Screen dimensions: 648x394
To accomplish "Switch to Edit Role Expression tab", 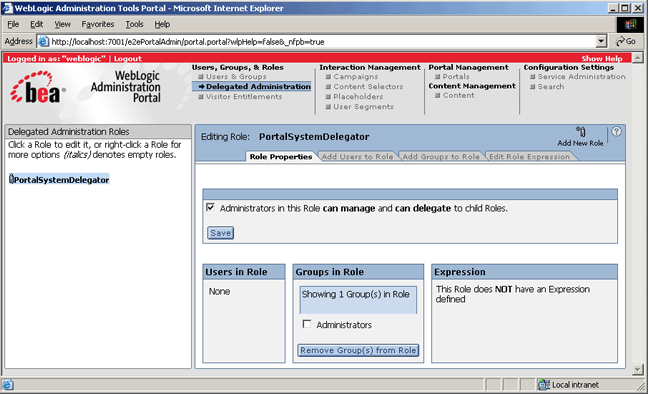I will (x=529, y=157).
